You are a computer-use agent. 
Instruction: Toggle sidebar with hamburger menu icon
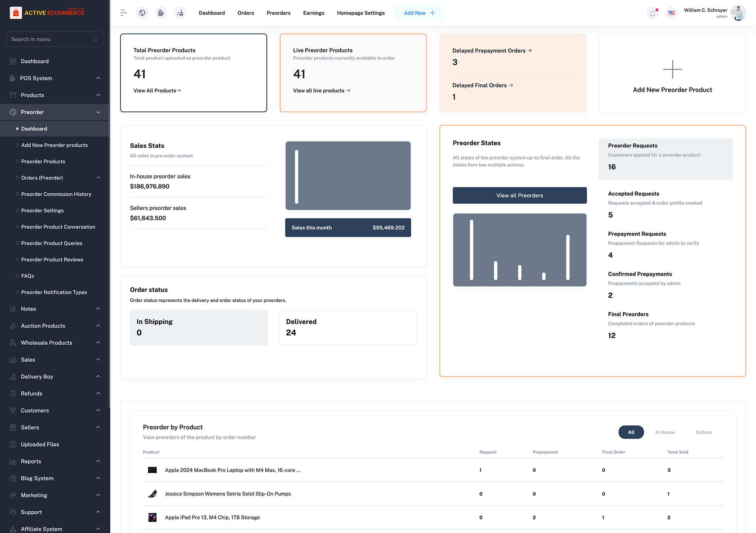(x=123, y=13)
